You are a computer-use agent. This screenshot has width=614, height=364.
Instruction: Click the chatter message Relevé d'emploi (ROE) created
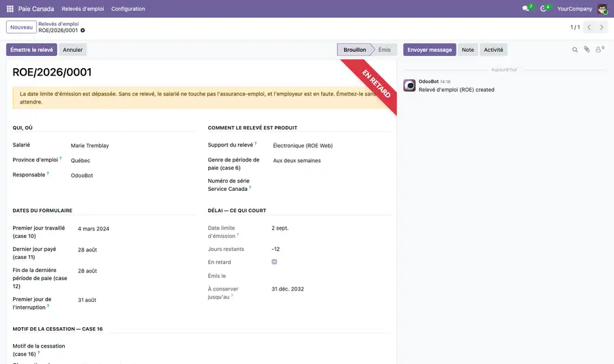pos(456,89)
